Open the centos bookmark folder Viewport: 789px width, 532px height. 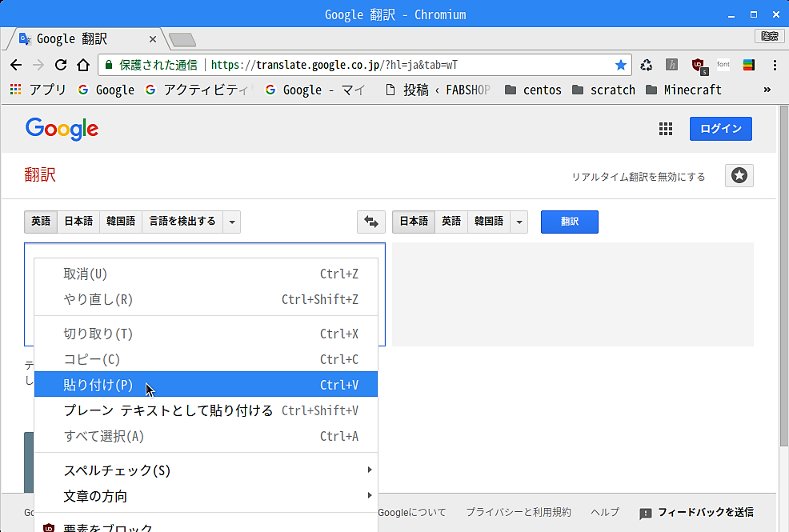(534, 90)
